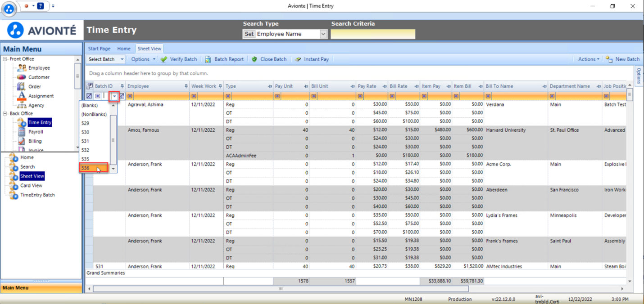The height and width of the screenshot is (304, 644).
Task: Switch to the Start Page tab
Action: point(99,49)
